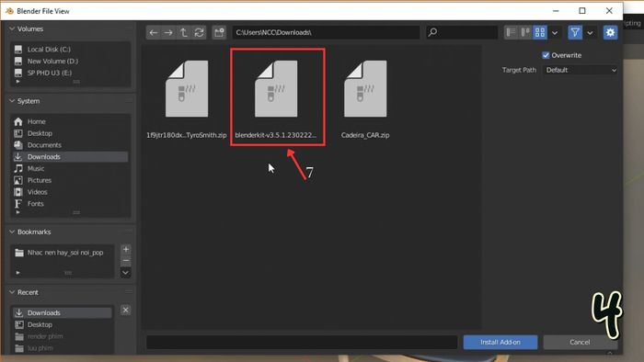Create a new directory

[219, 32]
